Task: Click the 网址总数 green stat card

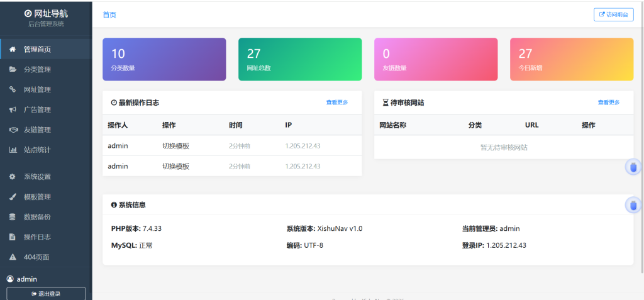Action: pyautogui.click(x=300, y=59)
